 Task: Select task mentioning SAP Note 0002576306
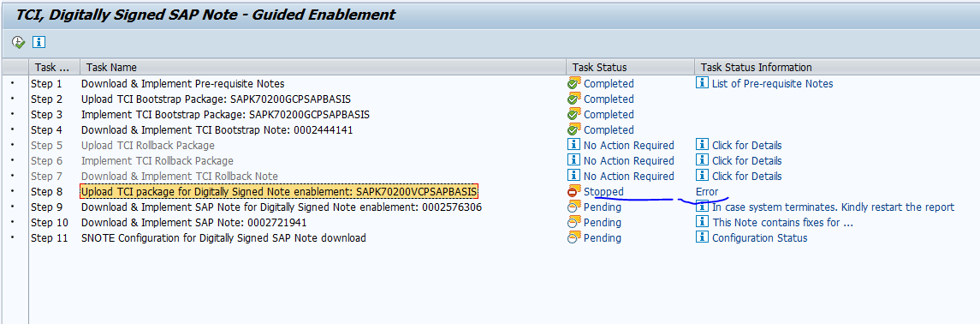coord(282,207)
